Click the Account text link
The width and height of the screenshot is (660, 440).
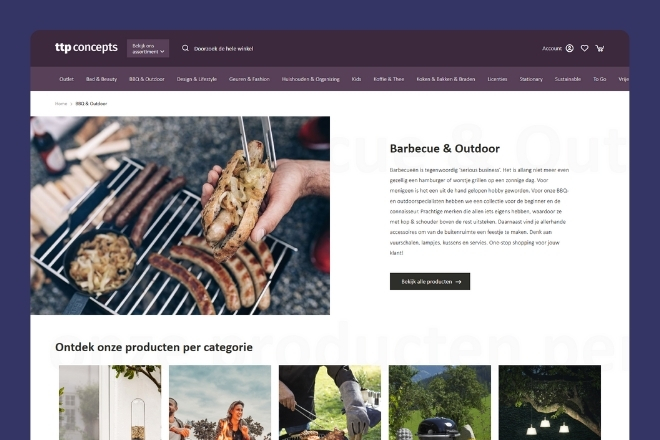pos(552,48)
